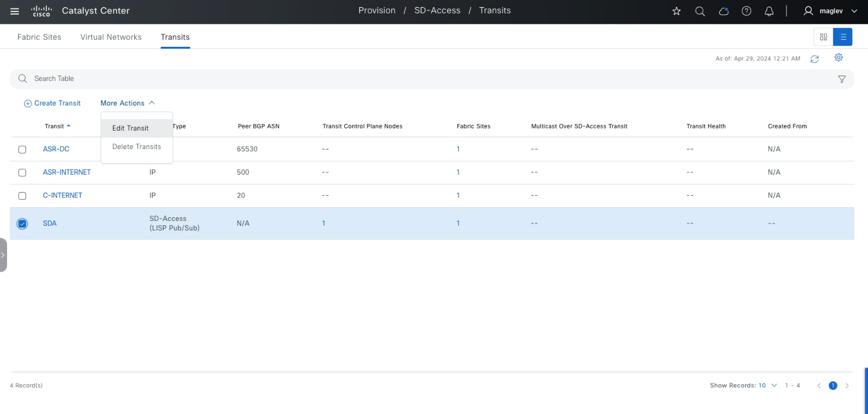The image size is (868, 414).
Task: Open table settings gear icon
Action: [x=839, y=57]
